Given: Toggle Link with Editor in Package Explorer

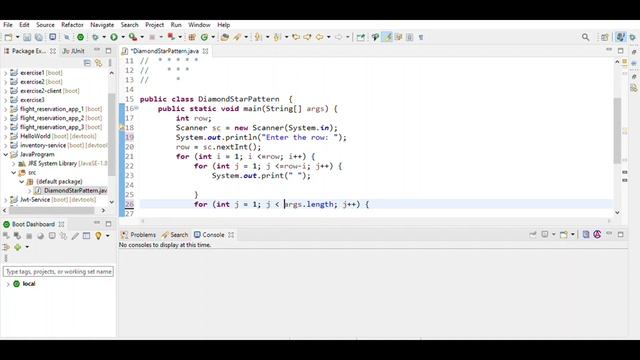Looking at the screenshot, I should pyautogui.click(x=98, y=63).
